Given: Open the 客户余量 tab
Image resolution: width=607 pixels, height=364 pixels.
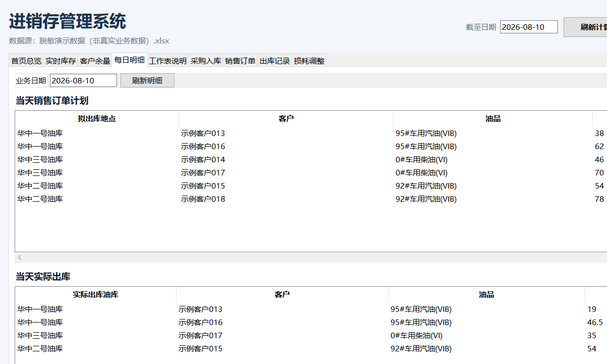Looking at the screenshot, I should [95, 61].
